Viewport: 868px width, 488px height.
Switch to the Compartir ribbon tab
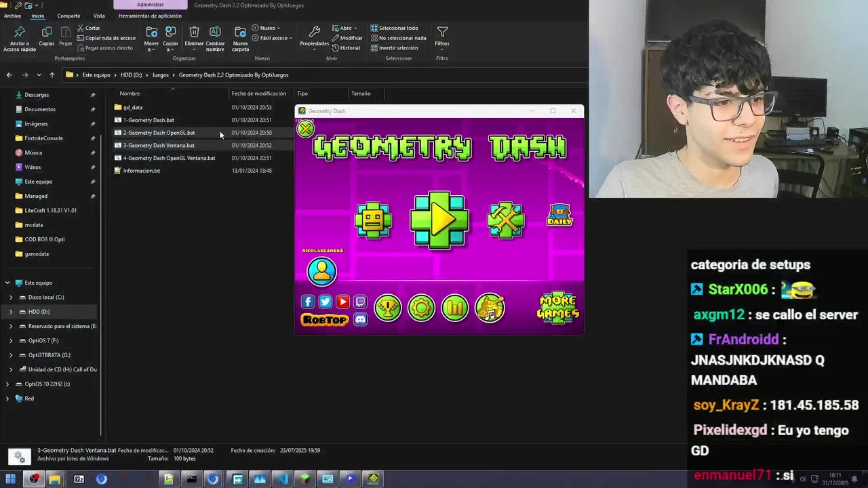pos(68,16)
